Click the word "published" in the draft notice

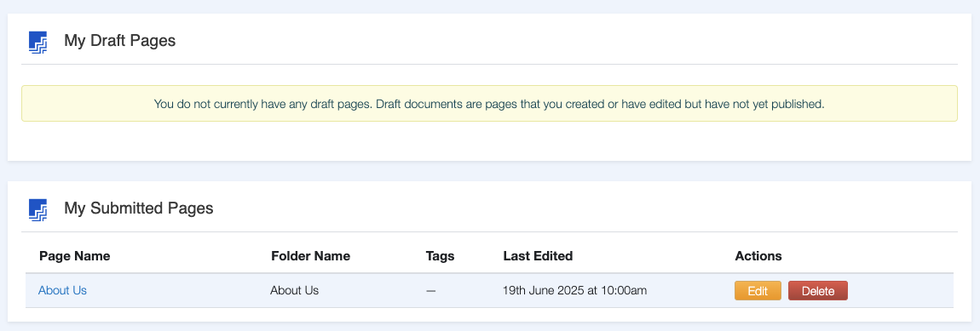(798, 105)
